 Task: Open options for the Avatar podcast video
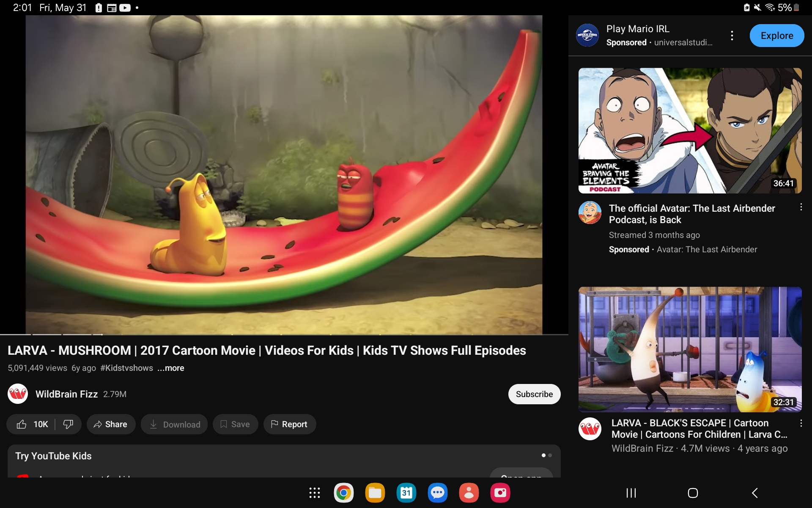click(801, 207)
